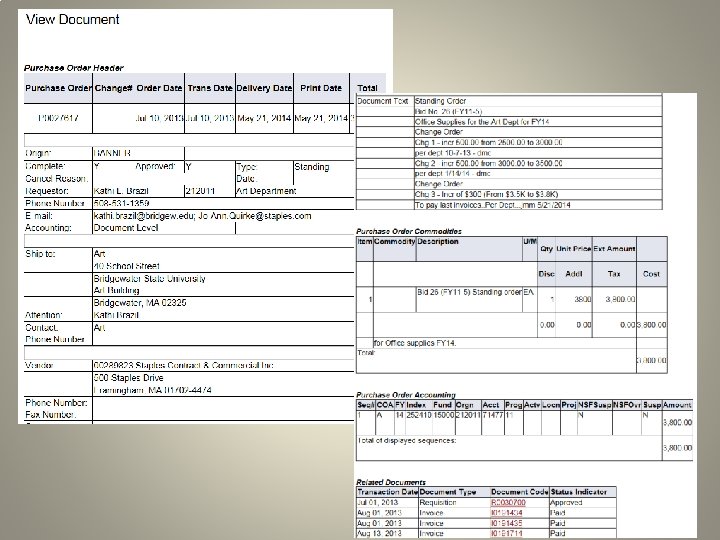Click 'Bridgewater State University' in ship-to

[x=150, y=278]
